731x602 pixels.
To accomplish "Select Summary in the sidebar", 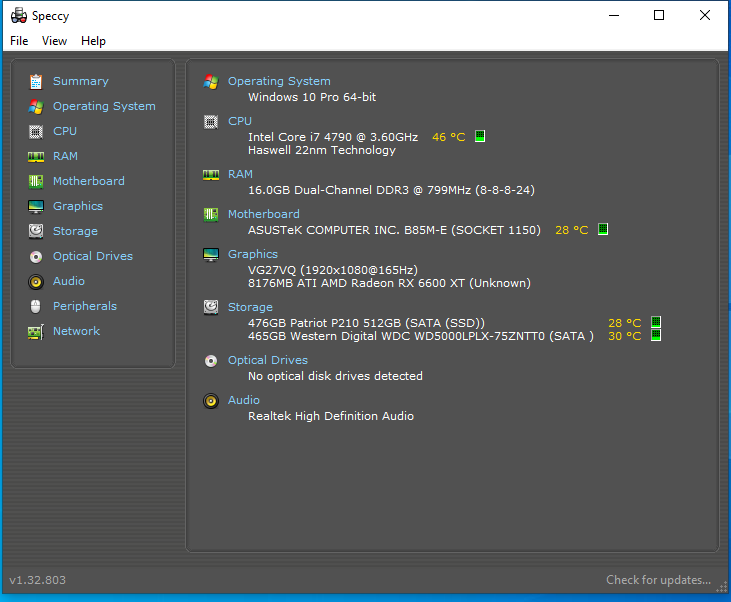I will [x=81, y=81].
